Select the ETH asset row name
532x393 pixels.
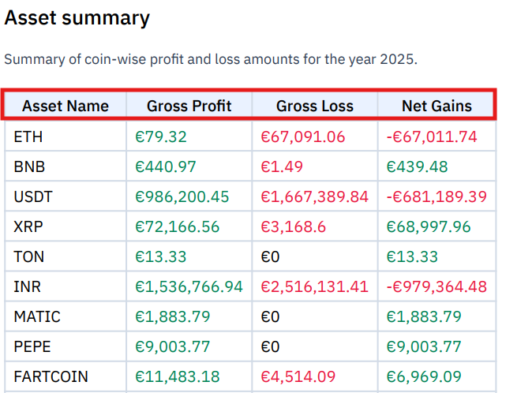click(x=28, y=137)
